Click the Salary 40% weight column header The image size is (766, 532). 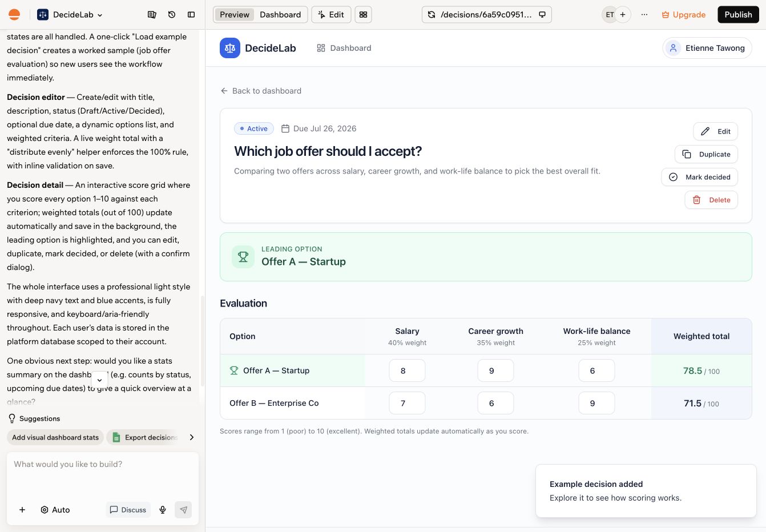[407, 336]
